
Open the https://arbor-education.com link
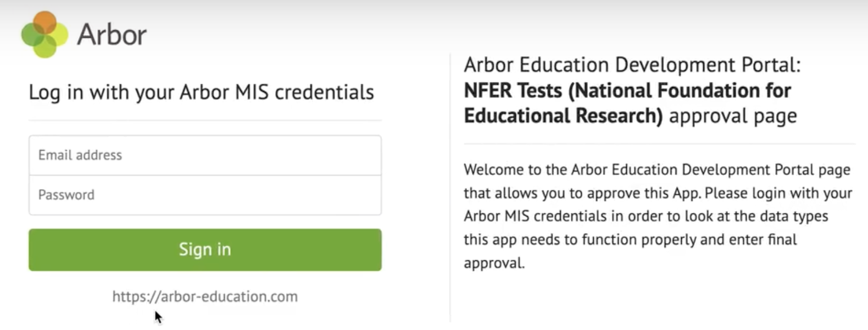click(205, 296)
